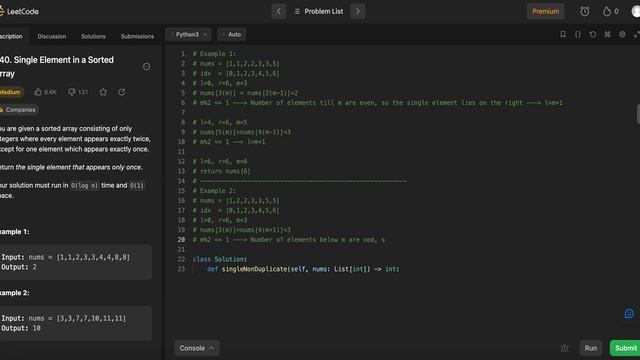Place cursor on line 20 comment
The width and height of the screenshot is (640, 360).
pyautogui.click(x=289, y=240)
